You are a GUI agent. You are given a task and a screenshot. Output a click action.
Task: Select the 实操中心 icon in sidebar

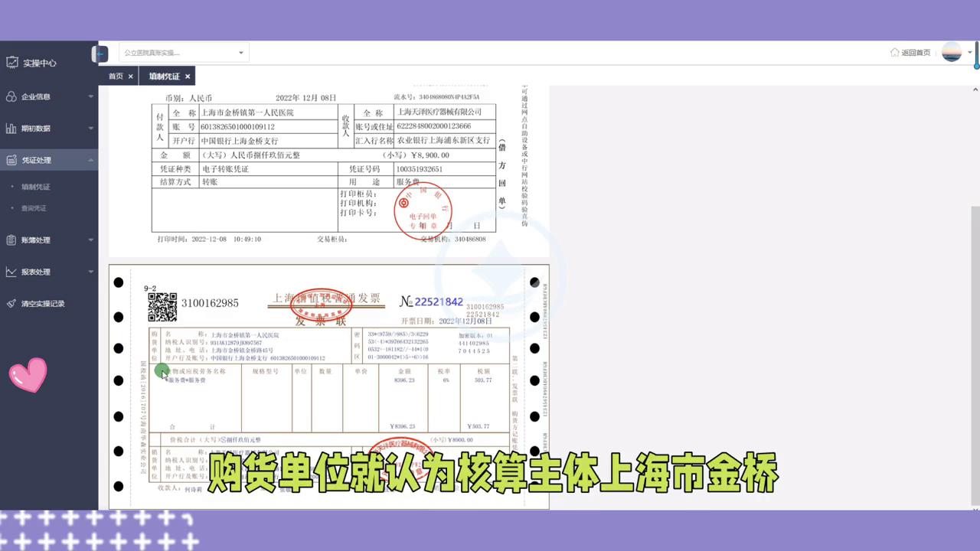click(x=13, y=63)
